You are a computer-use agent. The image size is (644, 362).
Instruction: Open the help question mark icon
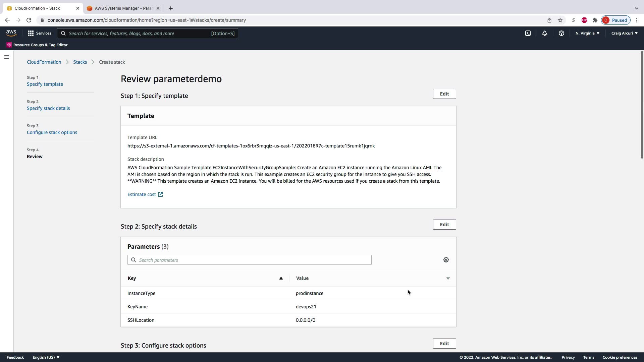[561, 33]
